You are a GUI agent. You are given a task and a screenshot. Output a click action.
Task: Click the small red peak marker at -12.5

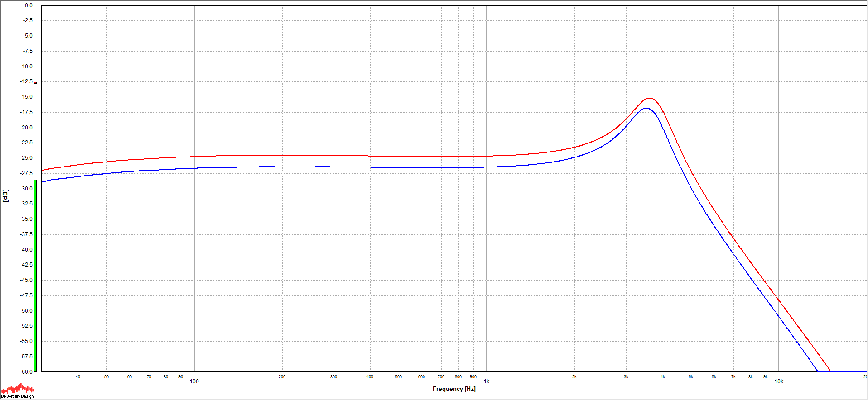(35, 83)
